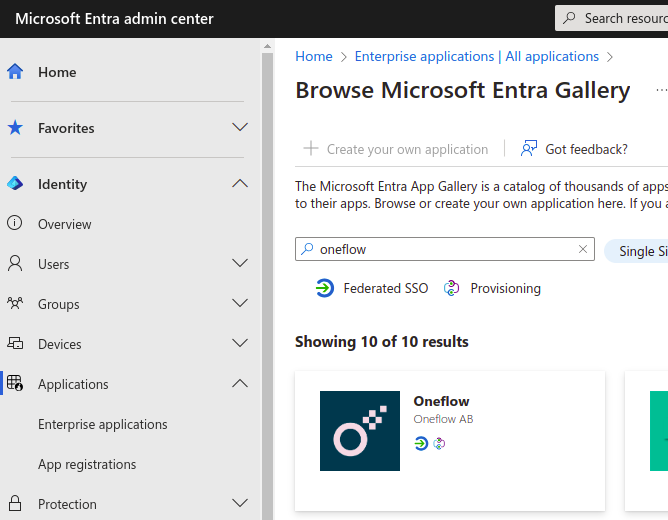Open Overview under Identity
The height and width of the screenshot is (520, 668).
coord(65,224)
